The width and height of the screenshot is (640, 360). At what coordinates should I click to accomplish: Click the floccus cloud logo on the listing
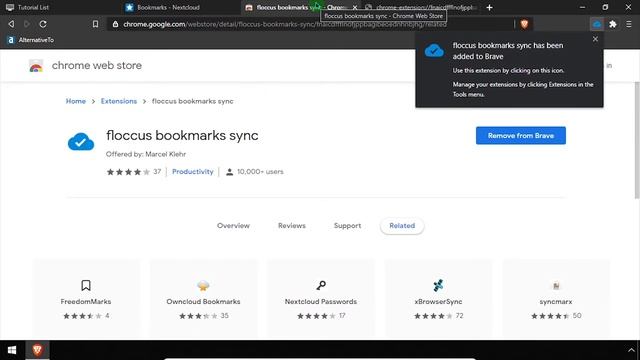click(81, 142)
